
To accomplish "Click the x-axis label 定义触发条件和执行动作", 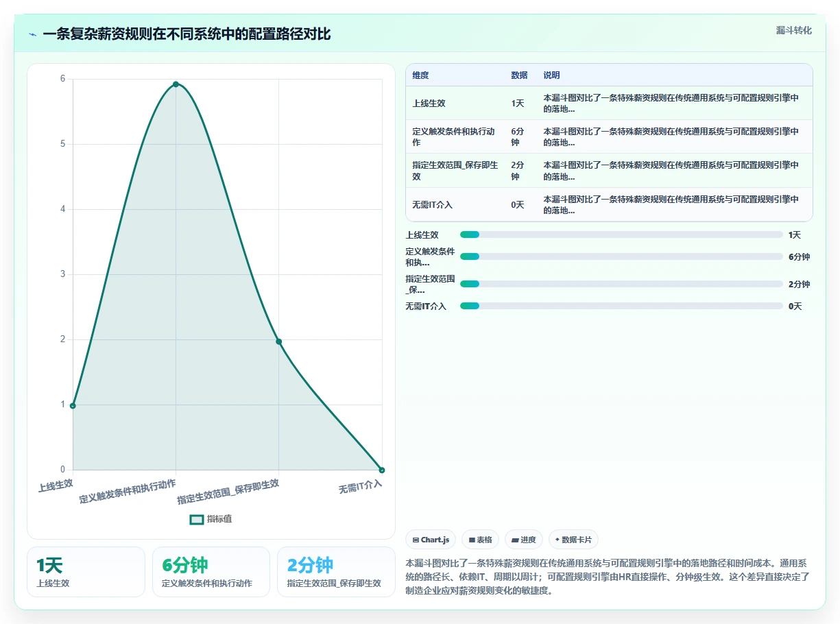I will click(128, 491).
